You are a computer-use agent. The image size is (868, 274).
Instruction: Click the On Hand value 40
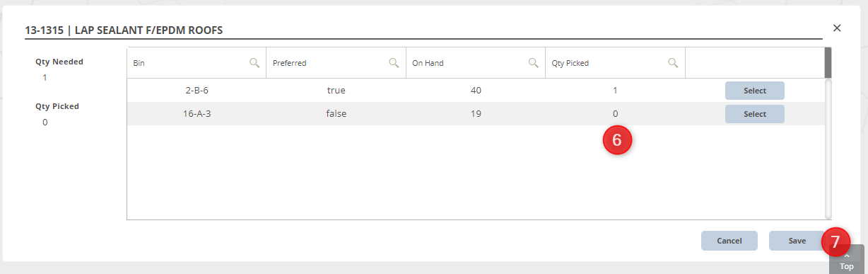[x=476, y=91]
